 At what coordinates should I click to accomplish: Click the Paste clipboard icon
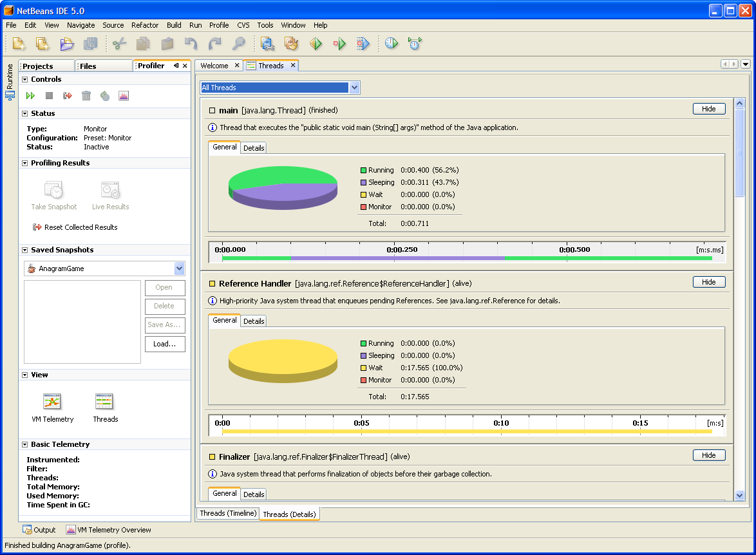pos(167,44)
